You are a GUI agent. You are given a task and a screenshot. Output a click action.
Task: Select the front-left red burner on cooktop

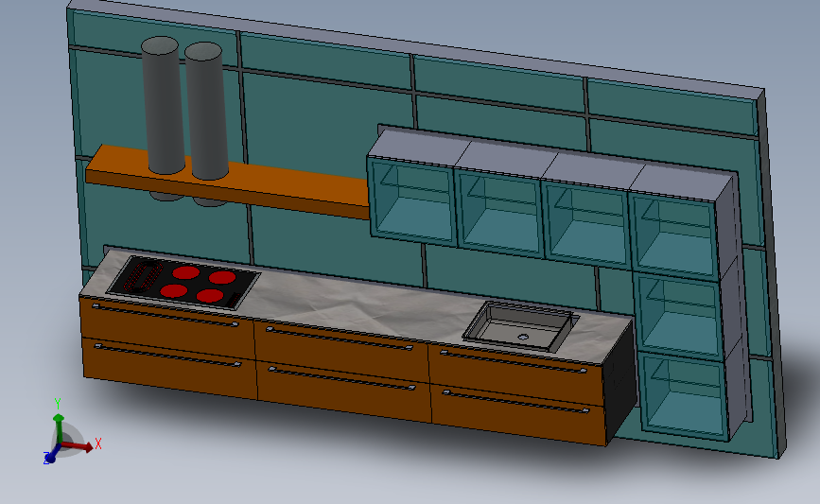point(174,290)
